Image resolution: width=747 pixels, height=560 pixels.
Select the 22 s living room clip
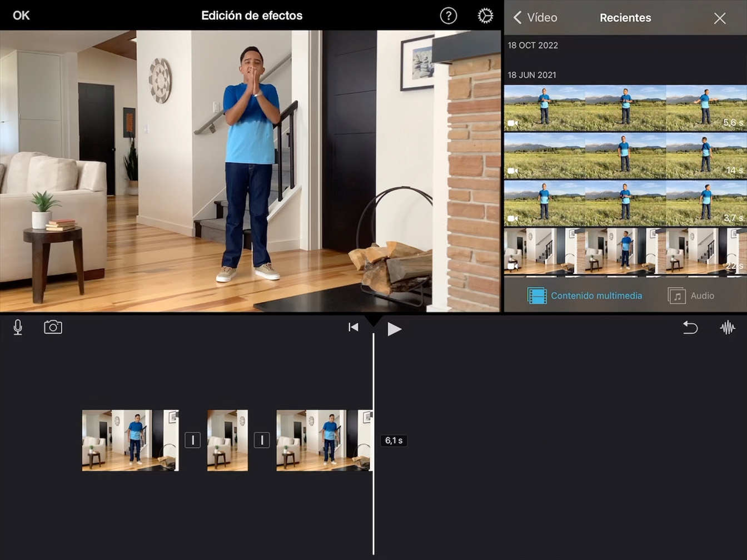click(x=625, y=251)
